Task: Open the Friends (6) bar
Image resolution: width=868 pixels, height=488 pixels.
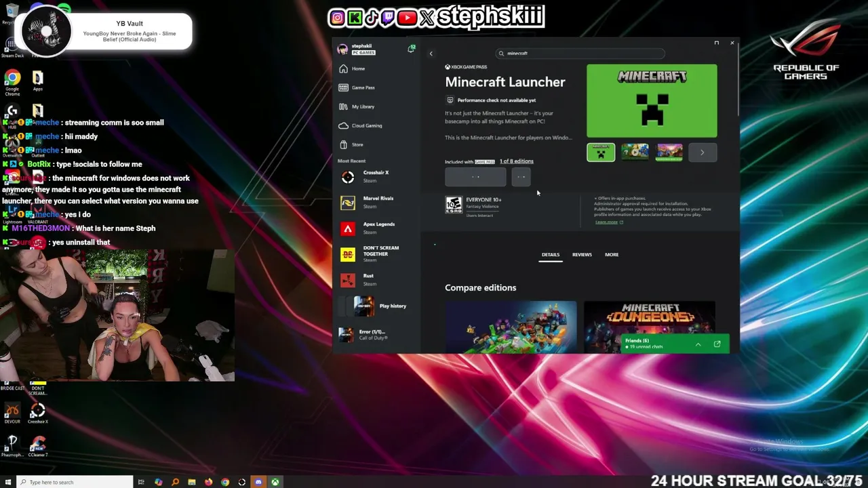Action: click(675, 344)
